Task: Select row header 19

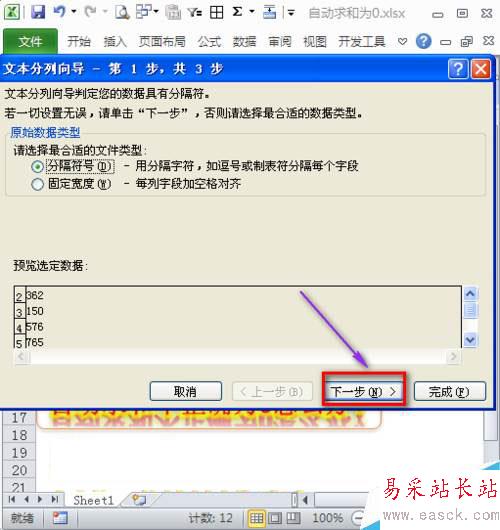Action: (x=19, y=453)
